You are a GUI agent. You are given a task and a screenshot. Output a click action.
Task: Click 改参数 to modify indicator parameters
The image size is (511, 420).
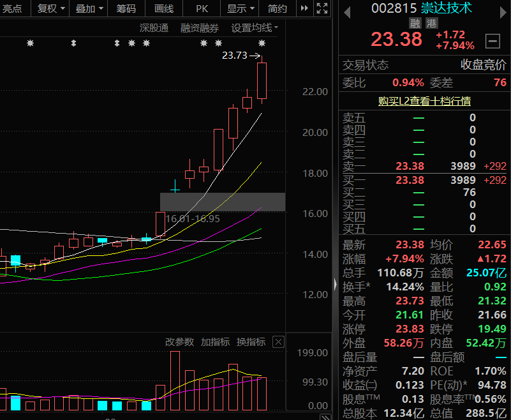point(179,341)
